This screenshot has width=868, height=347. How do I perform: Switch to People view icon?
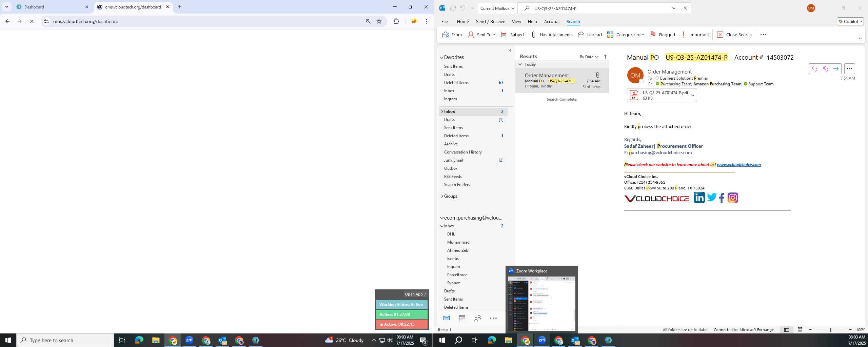(477, 318)
